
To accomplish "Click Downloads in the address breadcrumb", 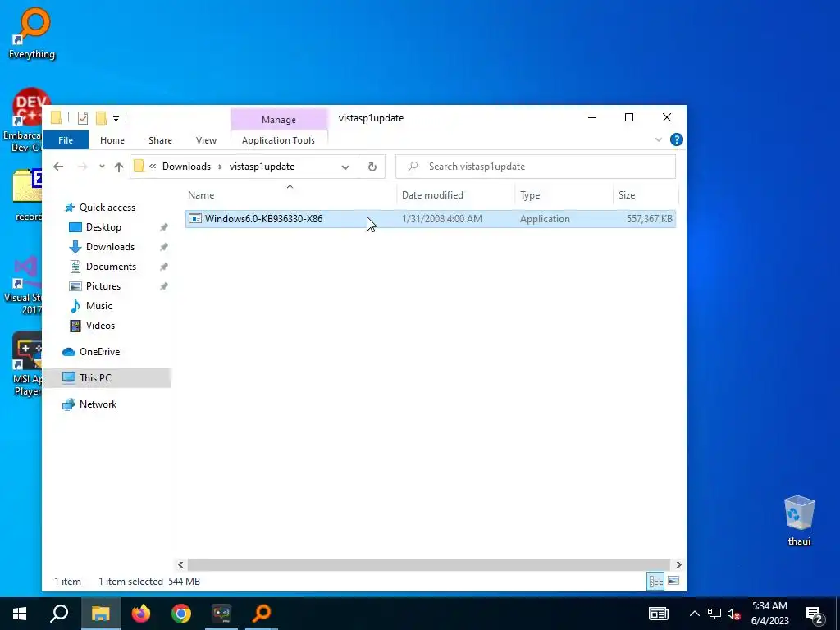I will click(186, 167).
